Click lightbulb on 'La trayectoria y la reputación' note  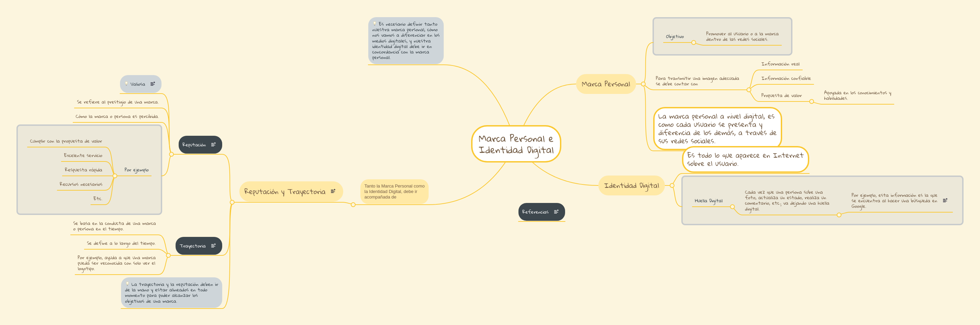click(x=128, y=284)
